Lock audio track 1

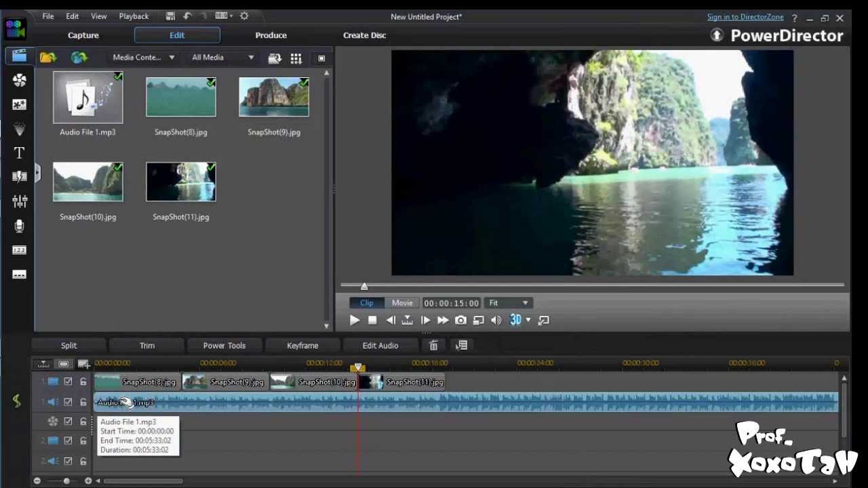coord(83,402)
